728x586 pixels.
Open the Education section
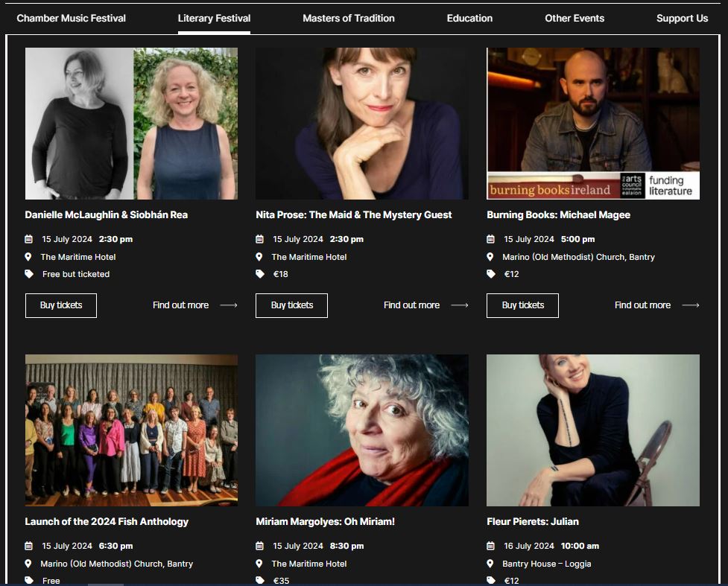(469, 17)
